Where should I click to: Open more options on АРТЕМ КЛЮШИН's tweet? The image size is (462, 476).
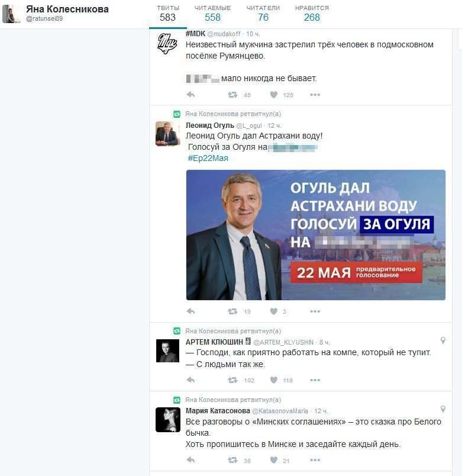(315, 379)
